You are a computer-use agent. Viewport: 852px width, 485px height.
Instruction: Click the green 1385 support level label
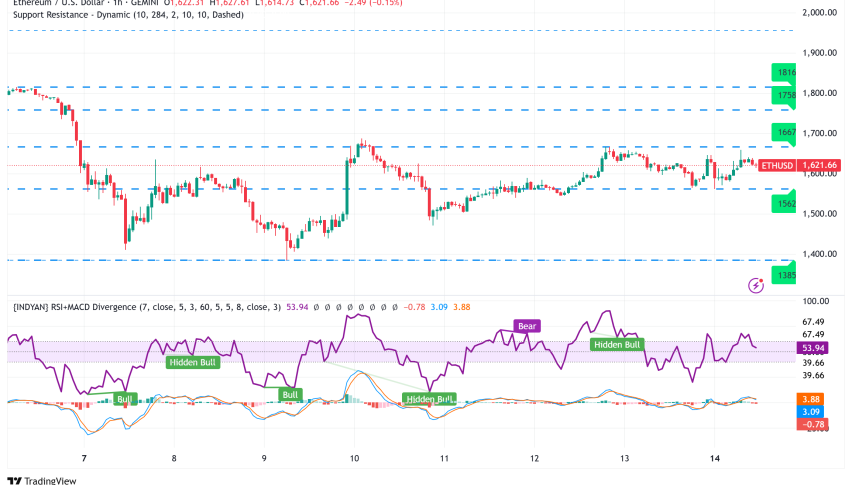click(784, 275)
